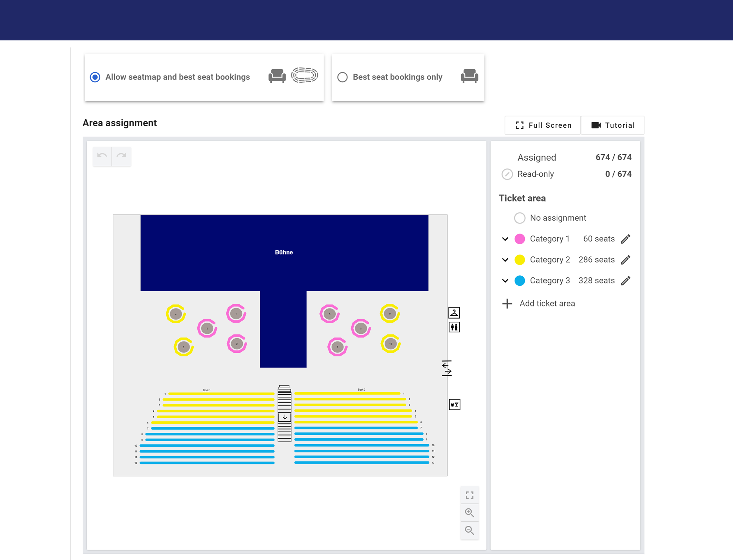The height and width of the screenshot is (560, 733).
Task: Select Best seat bookings only option
Action: click(342, 77)
